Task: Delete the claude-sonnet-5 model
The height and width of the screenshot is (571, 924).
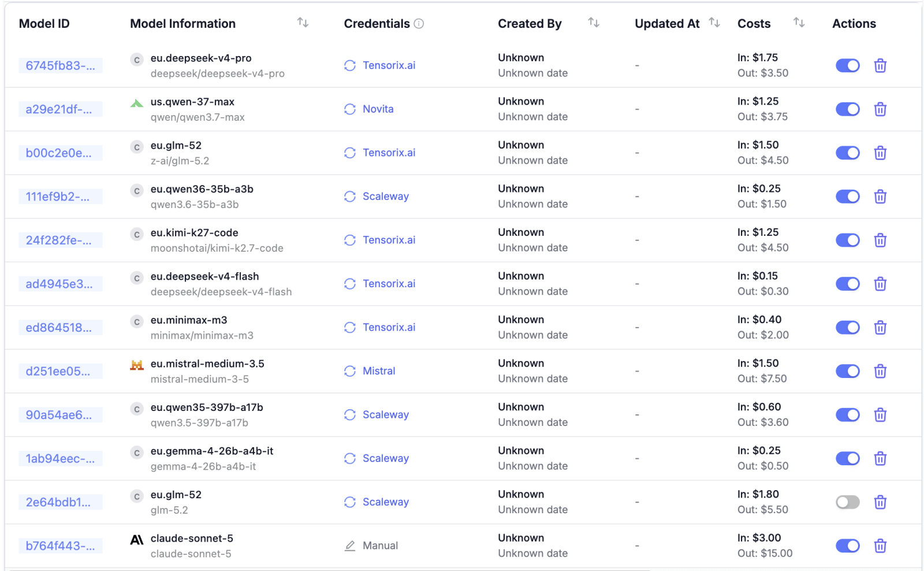Action: 880,546
